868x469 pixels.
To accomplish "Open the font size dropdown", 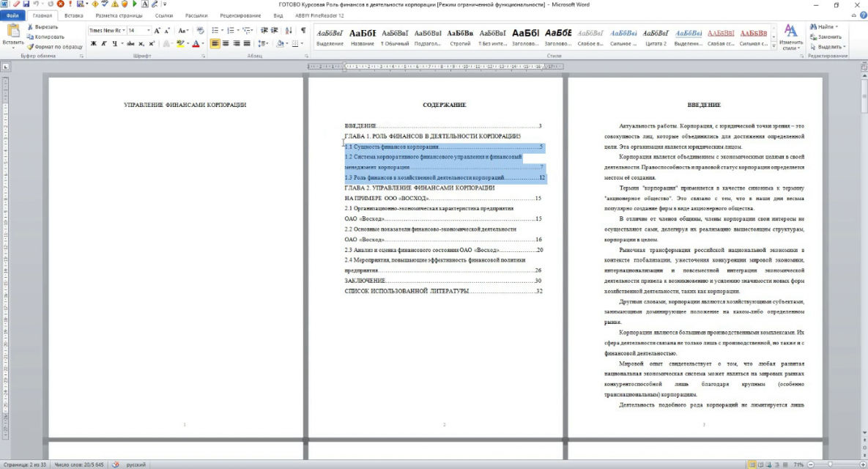I will click(x=149, y=29).
